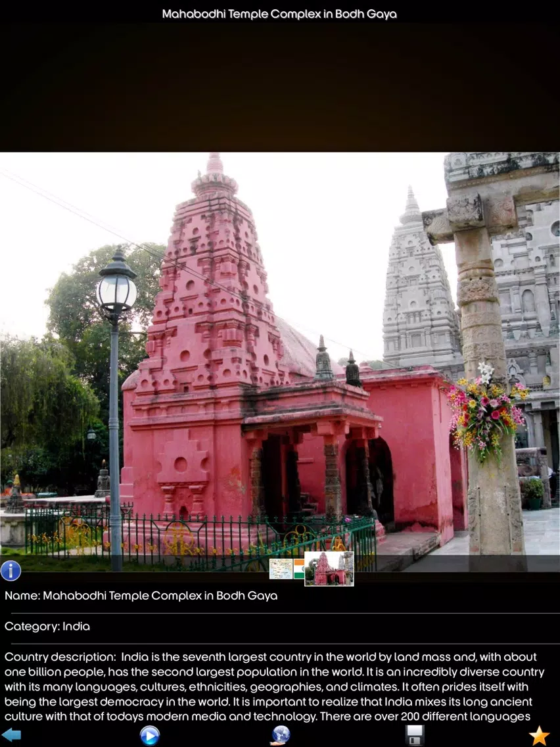The image size is (560, 747).
Task: Open the globe web lookup icon
Action: click(281, 735)
